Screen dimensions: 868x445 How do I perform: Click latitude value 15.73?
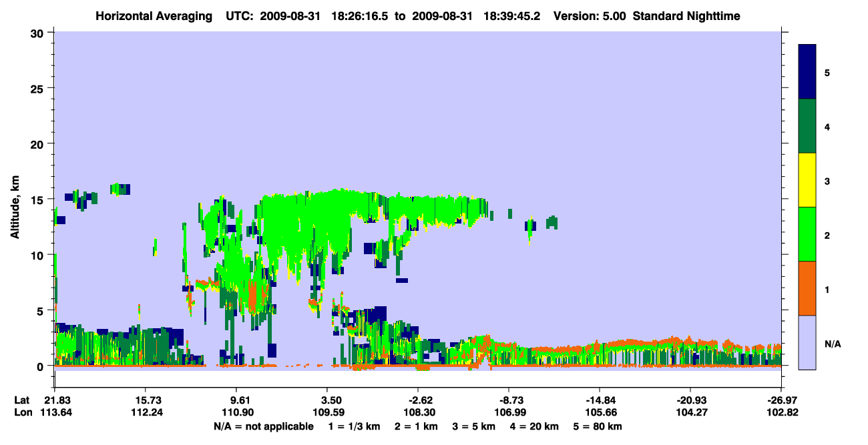(146, 400)
